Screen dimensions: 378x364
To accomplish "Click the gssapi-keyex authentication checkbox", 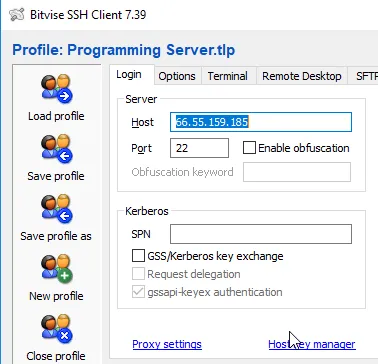I will [x=138, y=292].
